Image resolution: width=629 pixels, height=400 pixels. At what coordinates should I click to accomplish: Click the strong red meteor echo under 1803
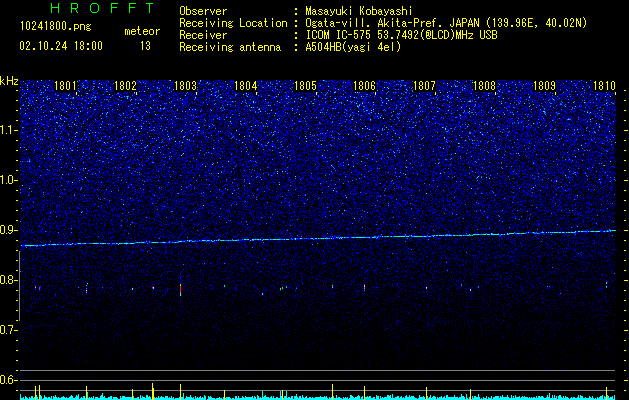pyautogui.click(x=181, y=289)
